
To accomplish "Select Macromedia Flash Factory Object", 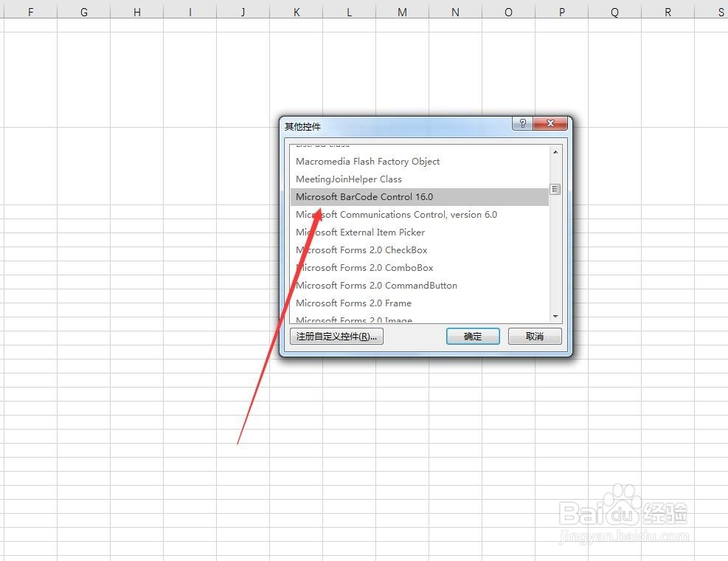I will pos(419,161).
